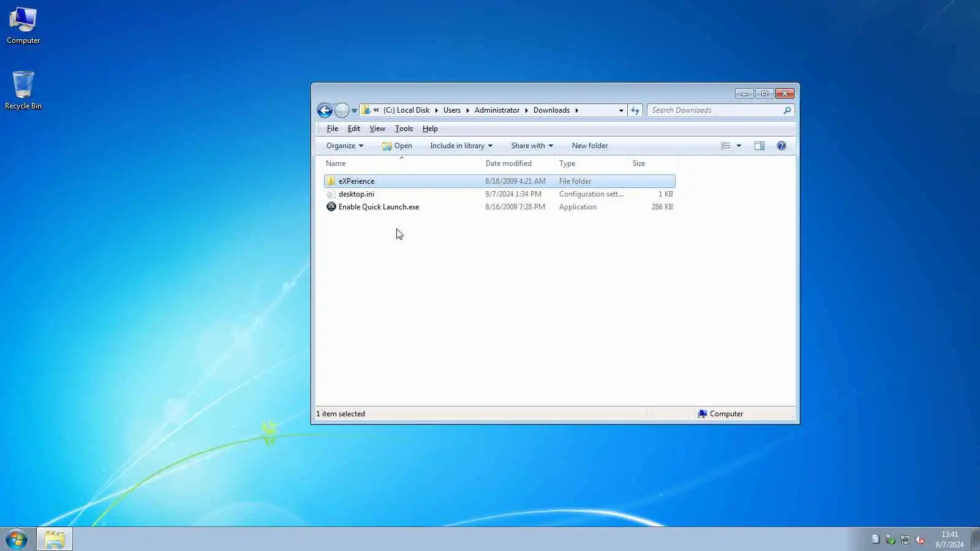Viewport: 980px width, 551px height.
Task: Sort files by the Type column
Action: (x=592, y=163)
